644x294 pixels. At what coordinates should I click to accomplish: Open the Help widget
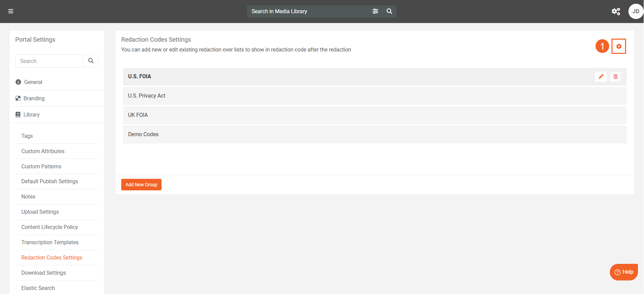pyautogui.click(x=624, y=272)
